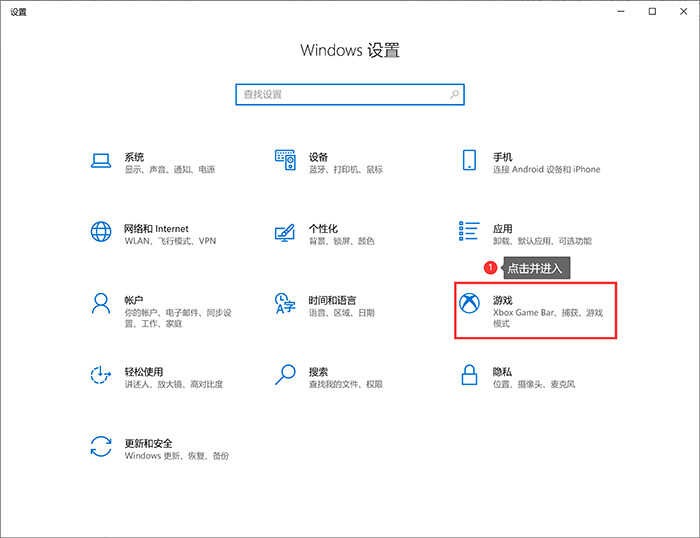Open the 个性化 settings heading

(323, 229)
